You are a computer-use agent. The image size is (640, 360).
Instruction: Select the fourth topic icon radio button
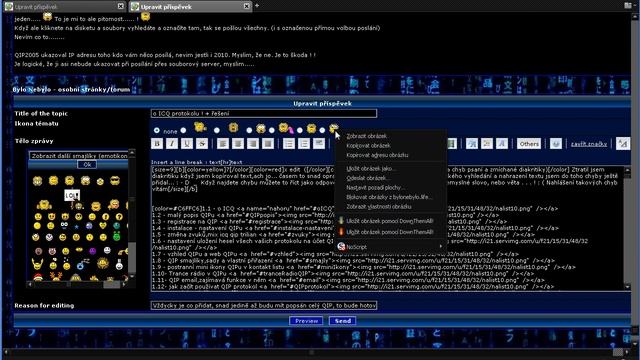[249, 131]
